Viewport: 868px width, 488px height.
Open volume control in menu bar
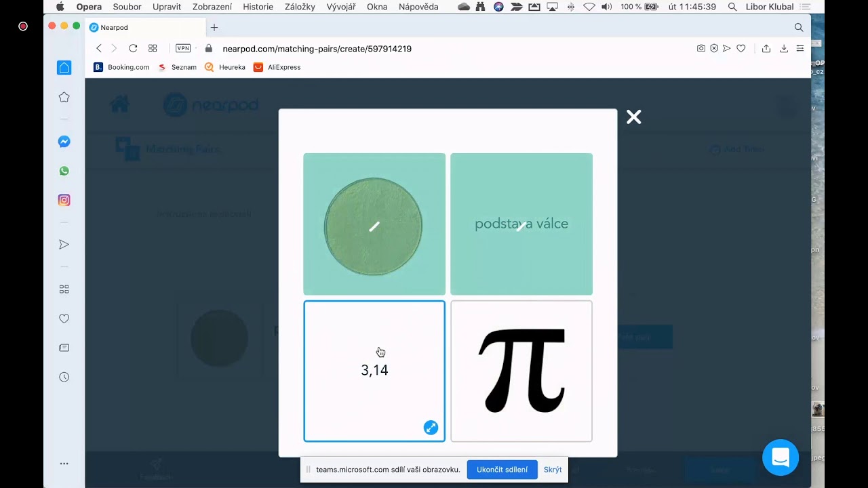coord(606,7)
